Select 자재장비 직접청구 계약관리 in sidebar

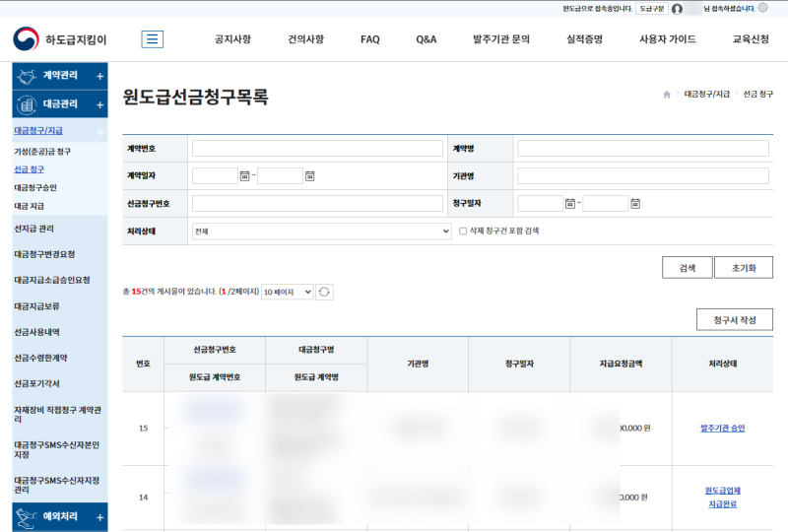coord(58,415)
